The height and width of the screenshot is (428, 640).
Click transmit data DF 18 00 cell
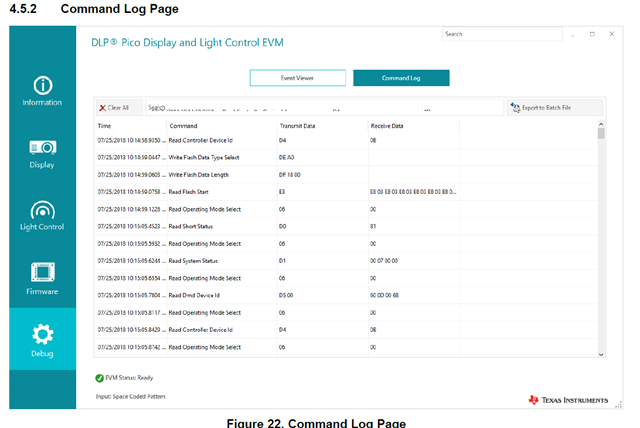(x=290, y=175)
